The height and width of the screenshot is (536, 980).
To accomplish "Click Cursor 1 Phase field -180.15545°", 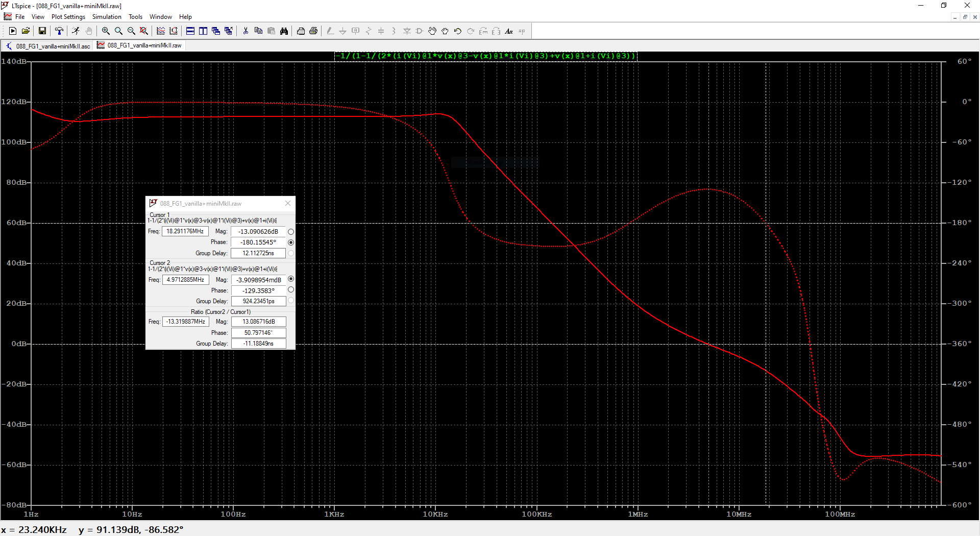I will coord(258,242).
